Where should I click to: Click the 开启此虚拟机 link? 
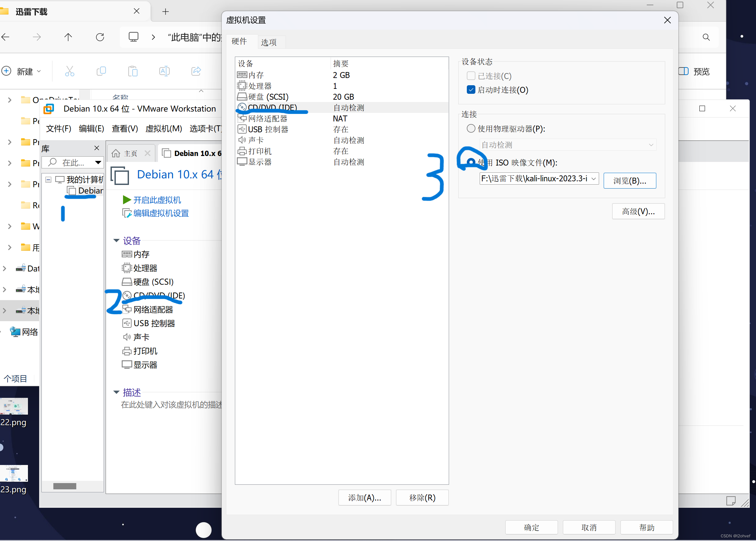click(157, 199)
